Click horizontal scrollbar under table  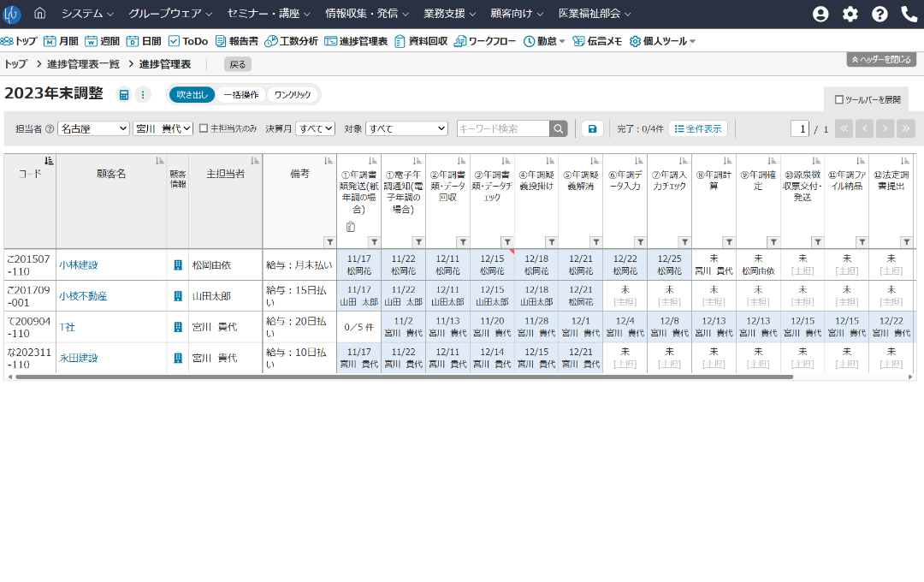(404, 377)
